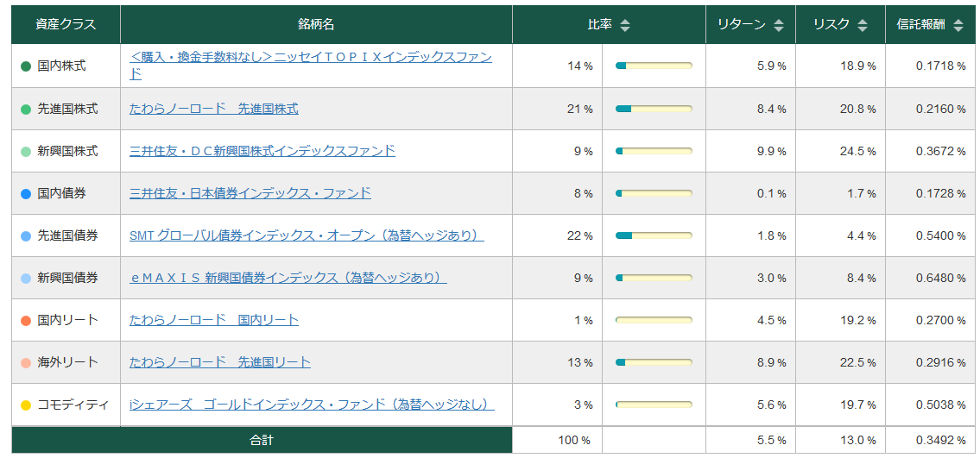Sort by リターン using sort arrows
980x458 pixels.
click(x=779, y=25)
